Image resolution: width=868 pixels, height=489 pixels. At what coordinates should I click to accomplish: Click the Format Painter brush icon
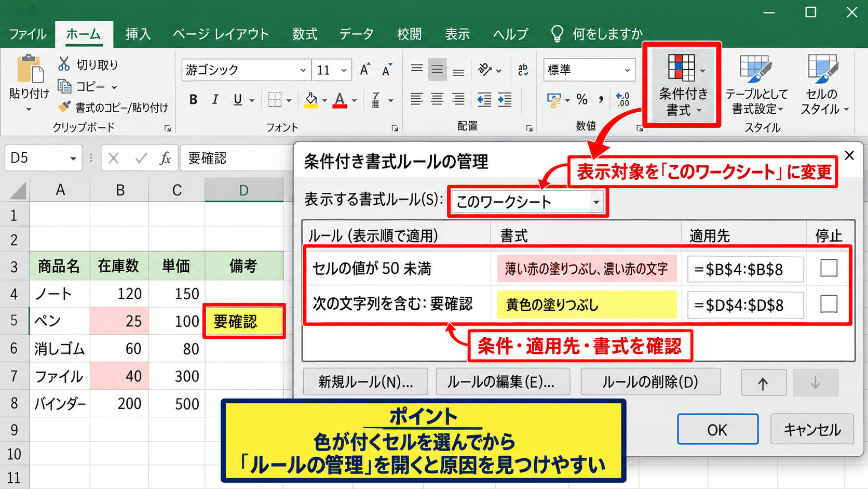pyautogui.click(x=64, y=107)
